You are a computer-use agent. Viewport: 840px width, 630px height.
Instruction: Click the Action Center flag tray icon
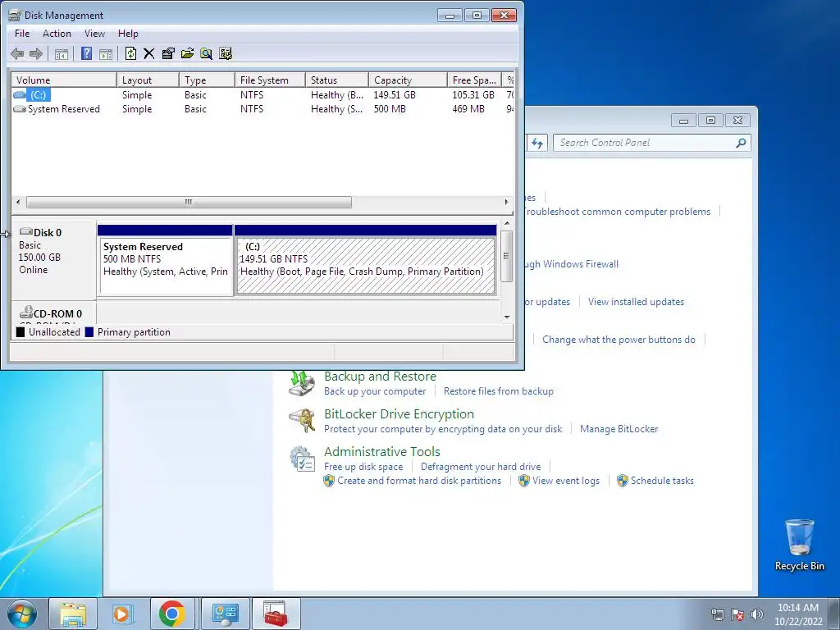coord(737,614)
